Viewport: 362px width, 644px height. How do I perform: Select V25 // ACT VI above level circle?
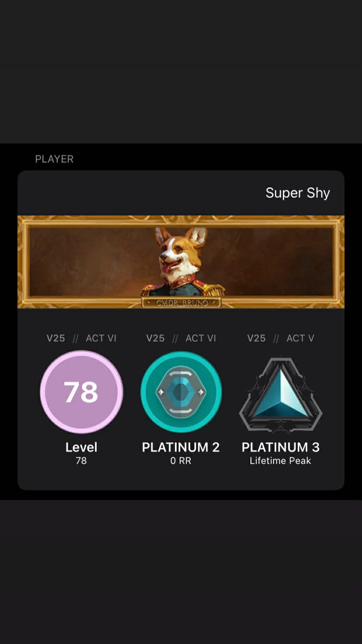(x=81, y=338)
